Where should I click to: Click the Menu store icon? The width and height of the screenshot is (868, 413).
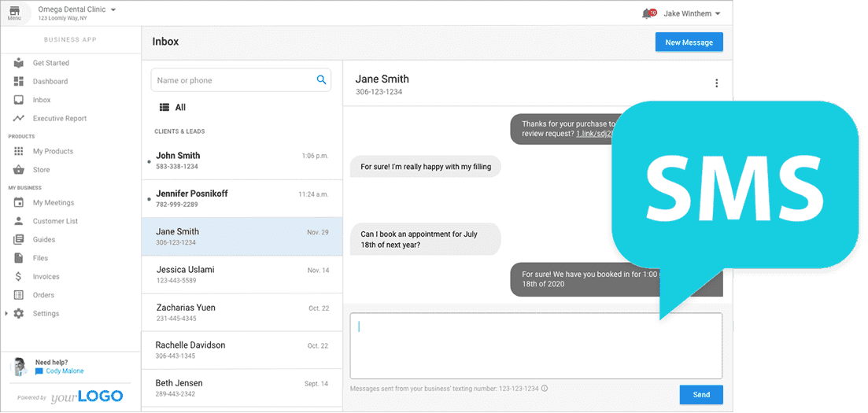click(14, 11)
